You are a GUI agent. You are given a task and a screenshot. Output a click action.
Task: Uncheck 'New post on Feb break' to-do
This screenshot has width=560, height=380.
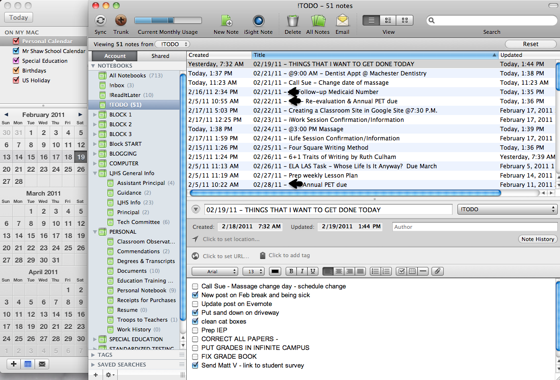[x=195, y=295]
